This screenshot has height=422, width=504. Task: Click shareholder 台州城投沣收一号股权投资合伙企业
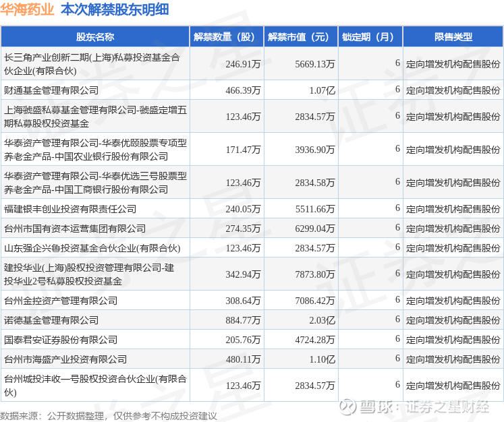point(95,386)
